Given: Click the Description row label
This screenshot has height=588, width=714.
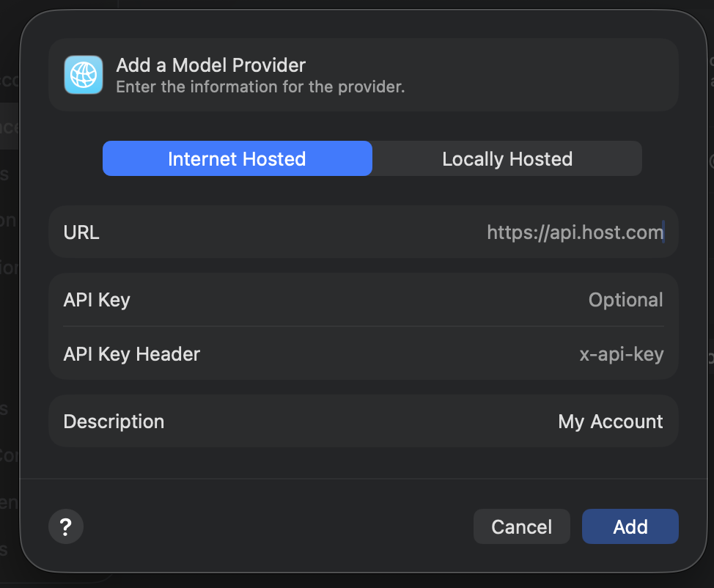Looking at the screenshot, I should [114, 422].
